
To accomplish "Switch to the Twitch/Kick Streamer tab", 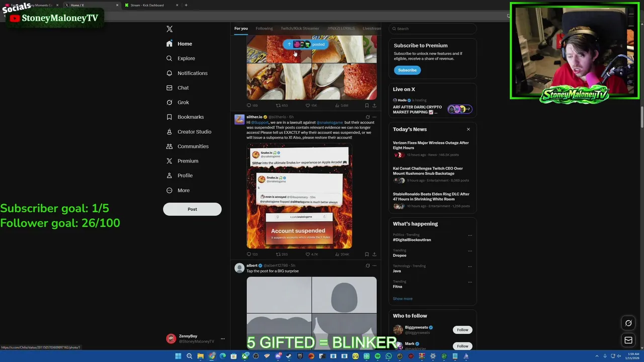I will [300, 28].
